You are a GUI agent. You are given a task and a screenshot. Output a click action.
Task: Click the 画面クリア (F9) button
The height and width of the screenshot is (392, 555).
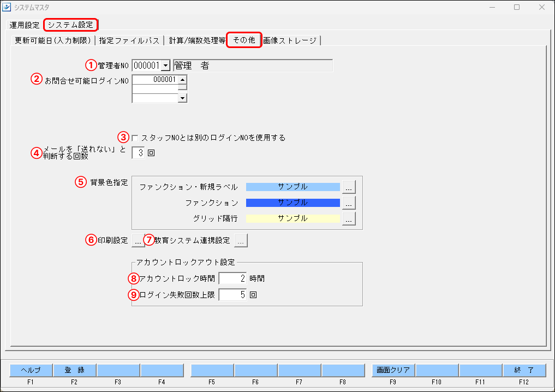[392, 370]
